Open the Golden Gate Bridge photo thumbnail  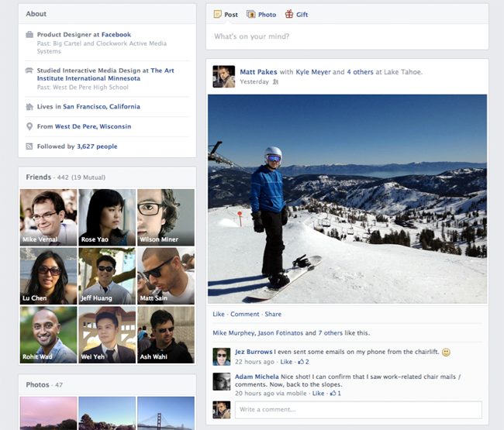(166, 413)
